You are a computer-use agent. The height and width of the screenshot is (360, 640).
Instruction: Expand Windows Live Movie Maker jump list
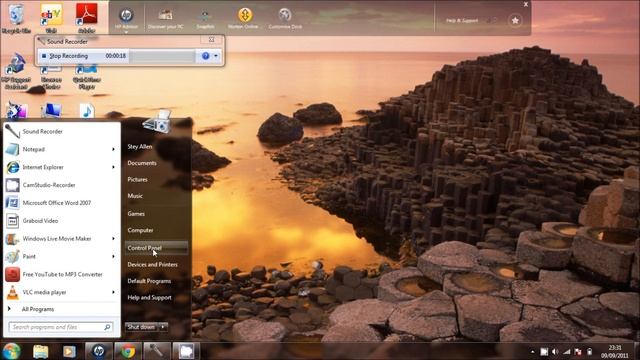113,239
